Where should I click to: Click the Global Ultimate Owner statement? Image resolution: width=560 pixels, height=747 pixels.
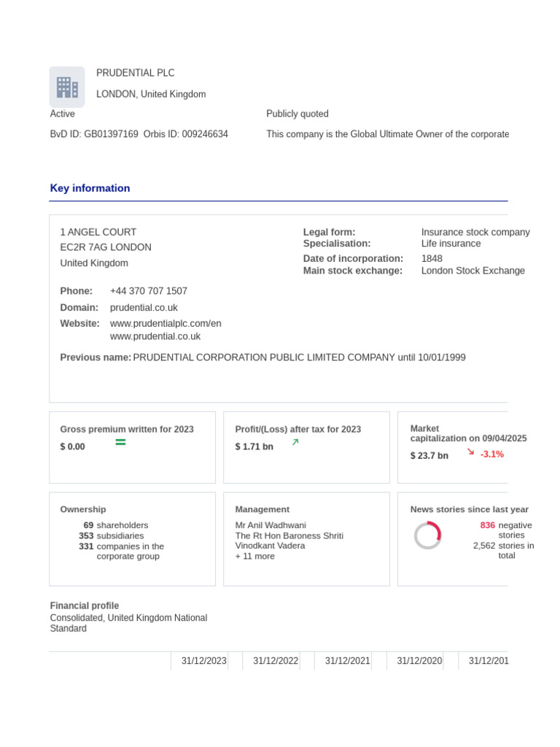click(x=388, y=134)
